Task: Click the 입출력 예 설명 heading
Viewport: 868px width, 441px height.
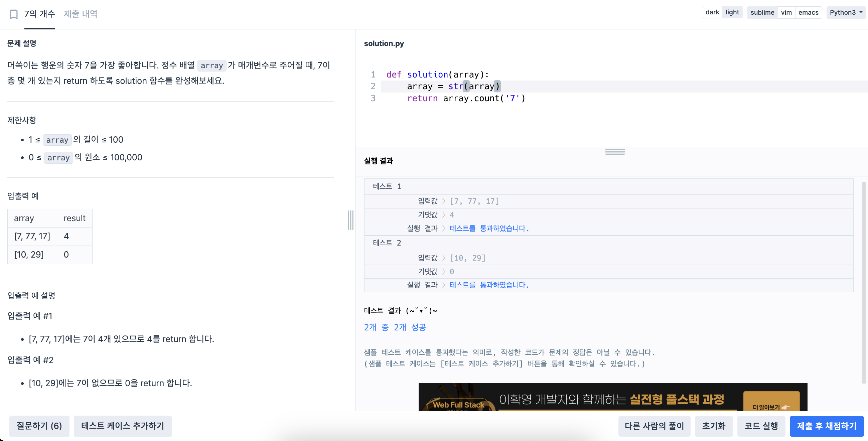Action: coord(31,296)
